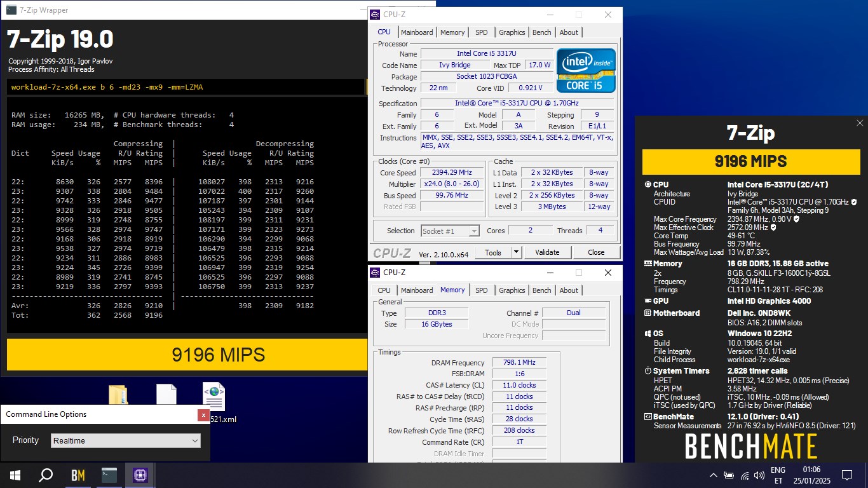Switch to Bench tab in upper CPU-Z window

click(x=542, y=32)
